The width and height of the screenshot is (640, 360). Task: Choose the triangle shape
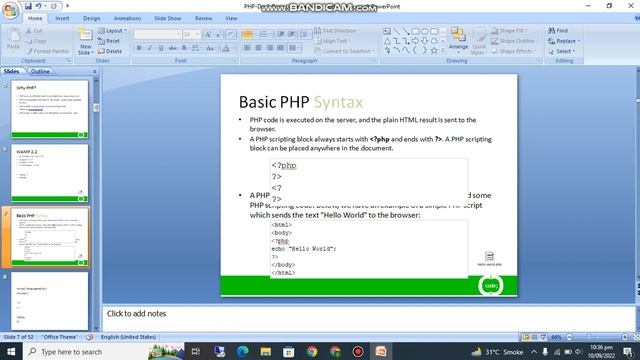point(387,41)
